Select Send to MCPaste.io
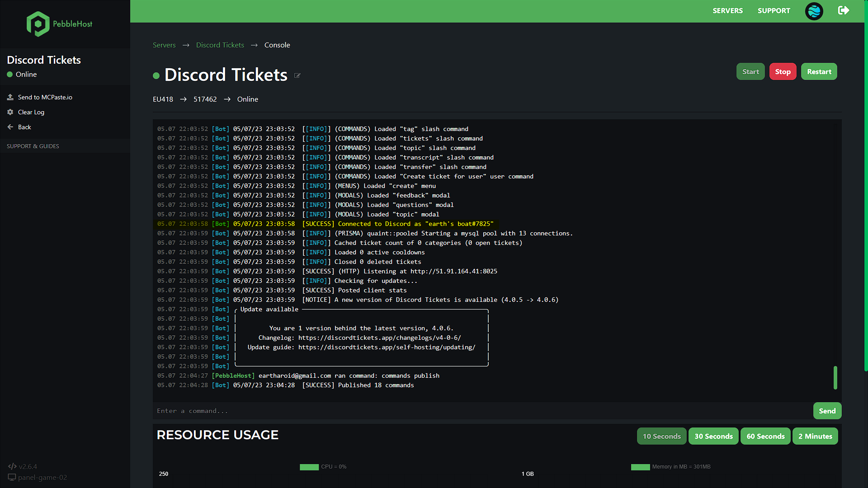 tap(44, 97)
